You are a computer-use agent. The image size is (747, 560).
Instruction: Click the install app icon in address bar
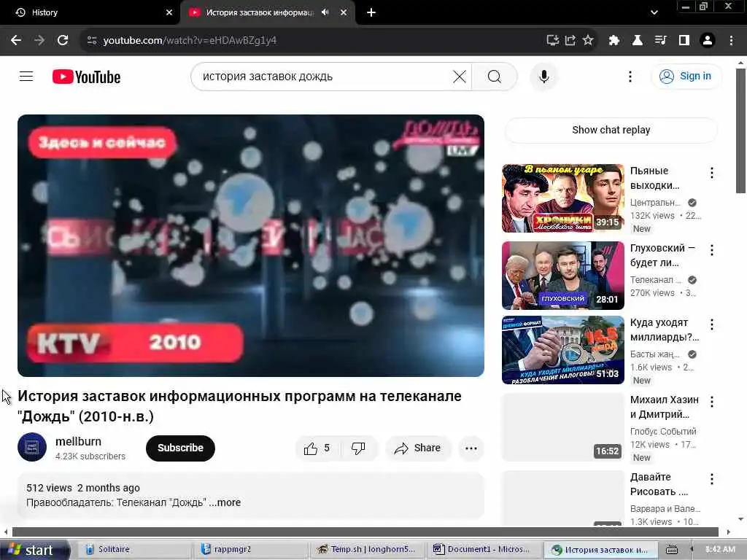[x=553, y=41]
